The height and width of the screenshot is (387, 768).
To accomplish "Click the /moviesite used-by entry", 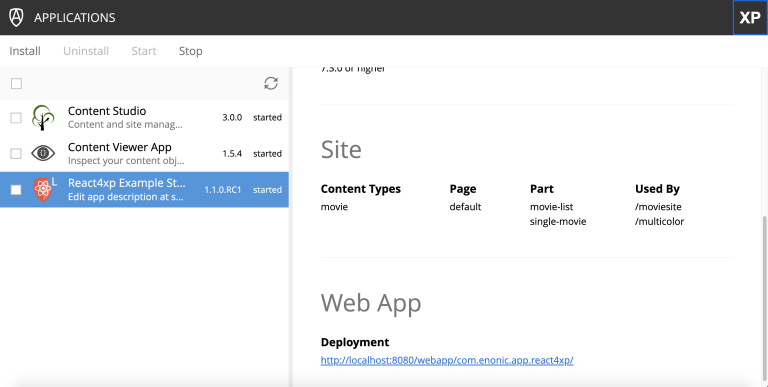I will [x=658, y=207].
